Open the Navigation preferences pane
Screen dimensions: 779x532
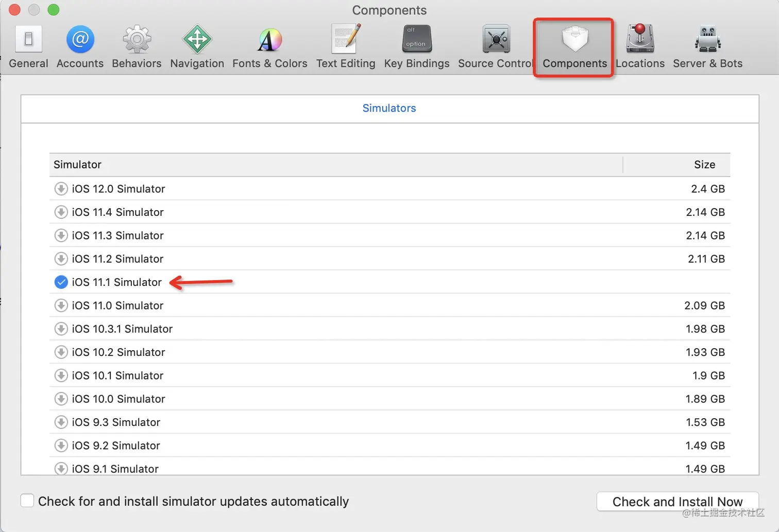[x=197, y=47]
